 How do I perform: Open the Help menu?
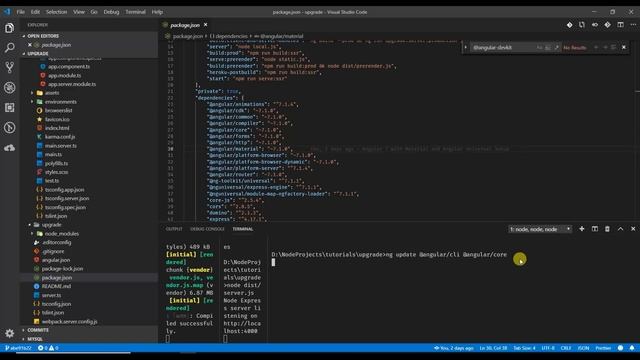click(x=157, y=12)
